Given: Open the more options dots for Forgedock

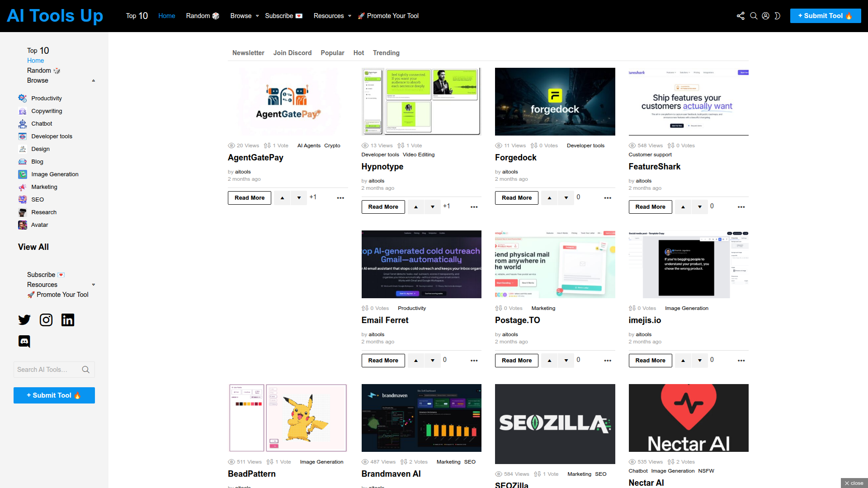Looking at the screenshot, I should click(608, 198).
